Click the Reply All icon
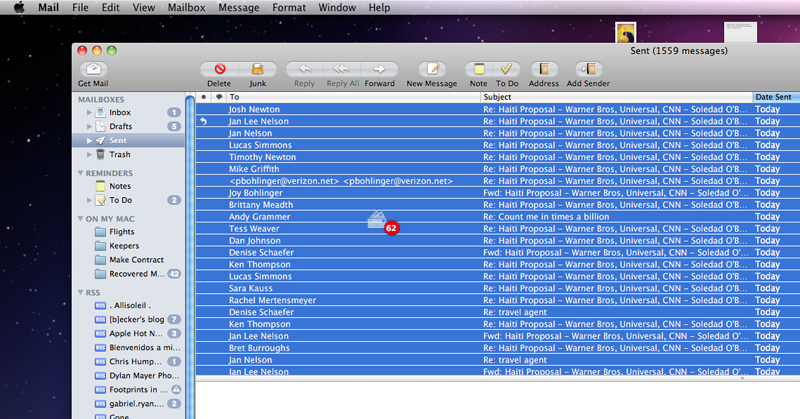The height and width of the screenshot is (419, 800). 342,69
